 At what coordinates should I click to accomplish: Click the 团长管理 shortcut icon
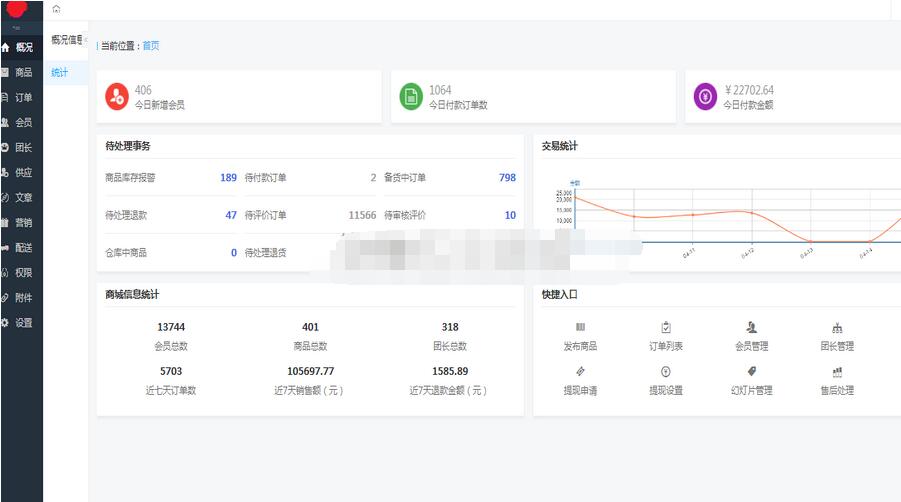(837, 327)
